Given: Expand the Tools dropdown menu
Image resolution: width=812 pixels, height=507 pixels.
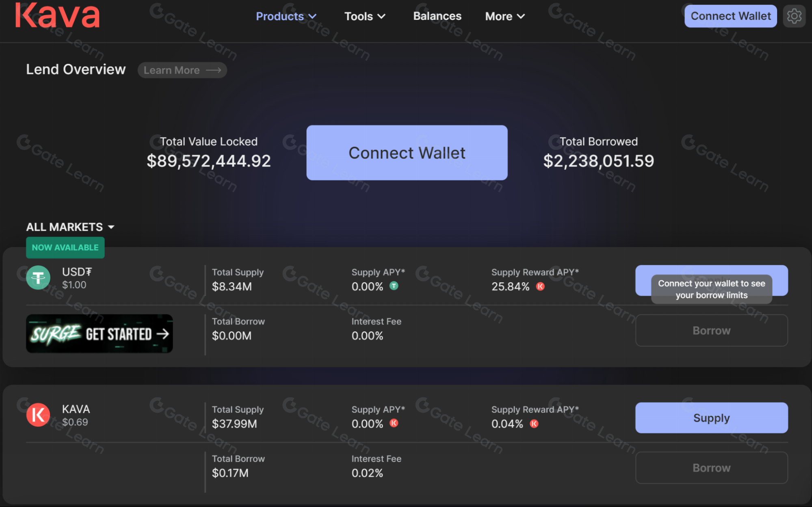Looking at the screenshot, I should [x=364, y=16].
